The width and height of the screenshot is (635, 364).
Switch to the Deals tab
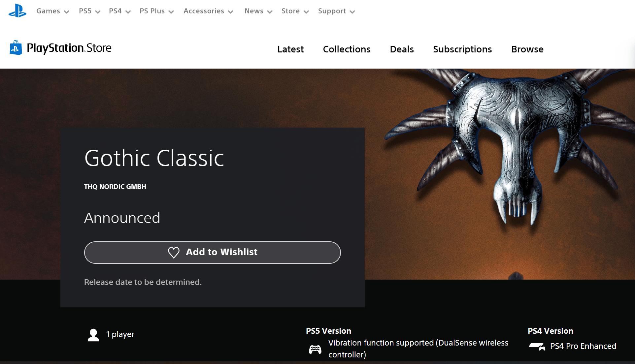pyautogui.click(x=402, y=49)
